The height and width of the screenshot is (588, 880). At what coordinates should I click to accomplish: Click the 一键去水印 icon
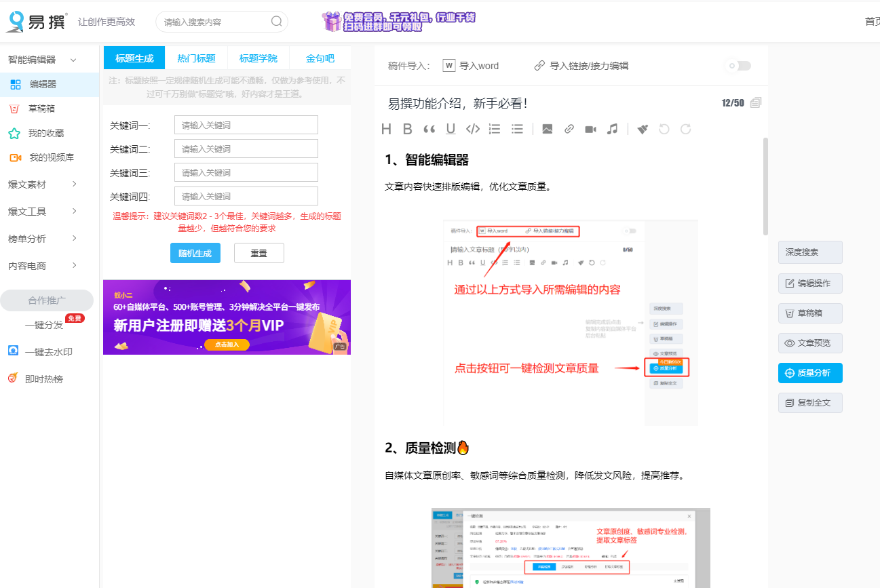pos(13,351)
